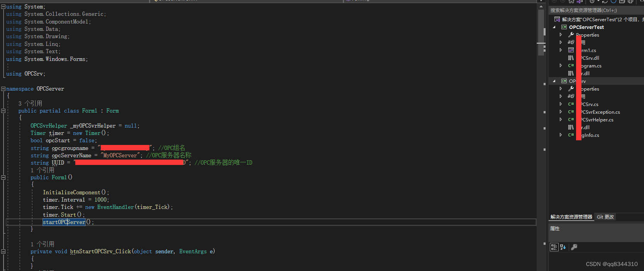Expand the OPCSrv.cs tree node

pos(561,104)
